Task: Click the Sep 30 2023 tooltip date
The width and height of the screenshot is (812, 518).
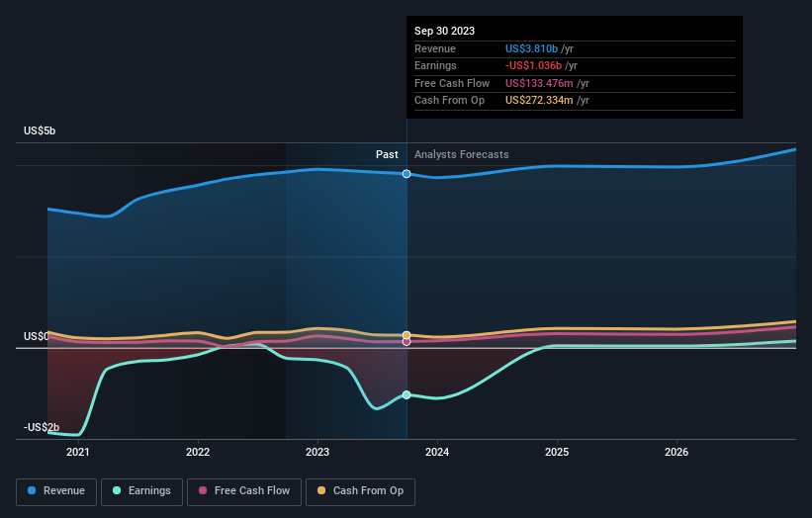Action: [444, 31]
